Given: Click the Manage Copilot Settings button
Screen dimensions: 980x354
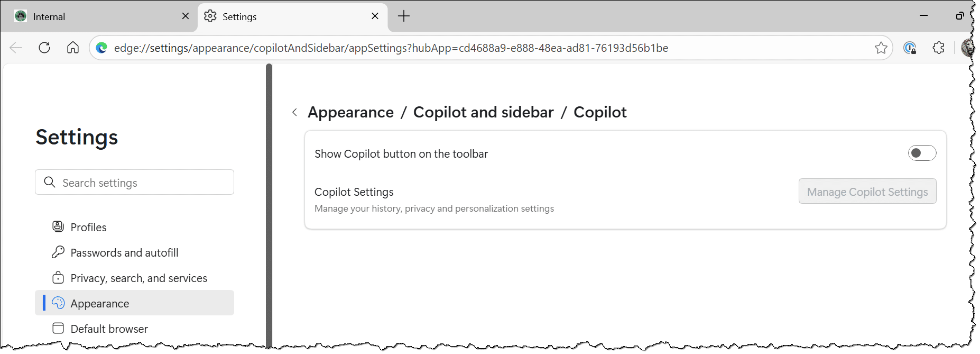Looking at the screenshot, I should (x=867, y=192).
